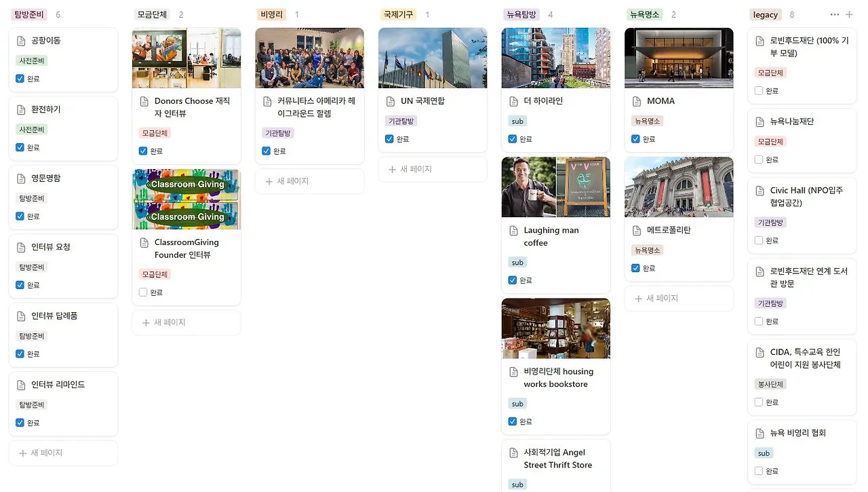Select the page icon beside MOMA
This screenshot has height=492, width=868.
(x=636, y=101)
